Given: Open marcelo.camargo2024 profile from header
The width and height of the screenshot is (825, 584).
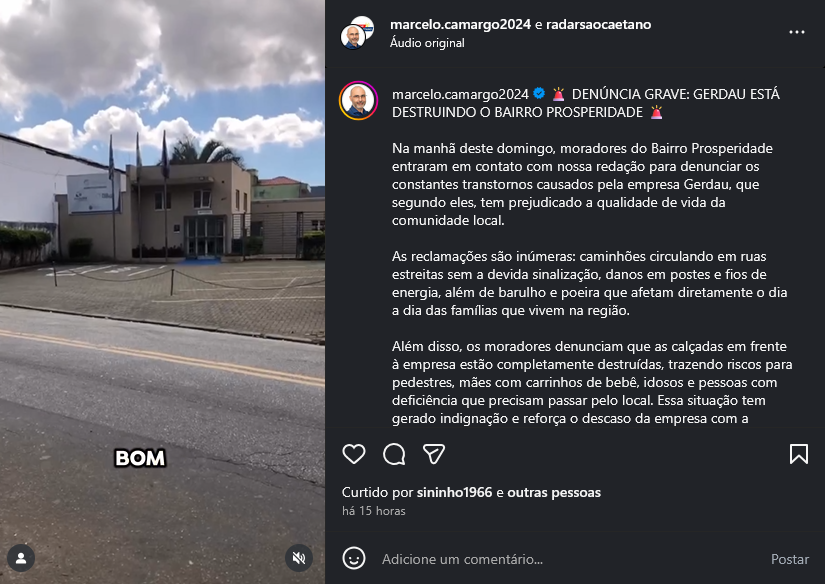Looking at the screenshot, I should [460, 24].
